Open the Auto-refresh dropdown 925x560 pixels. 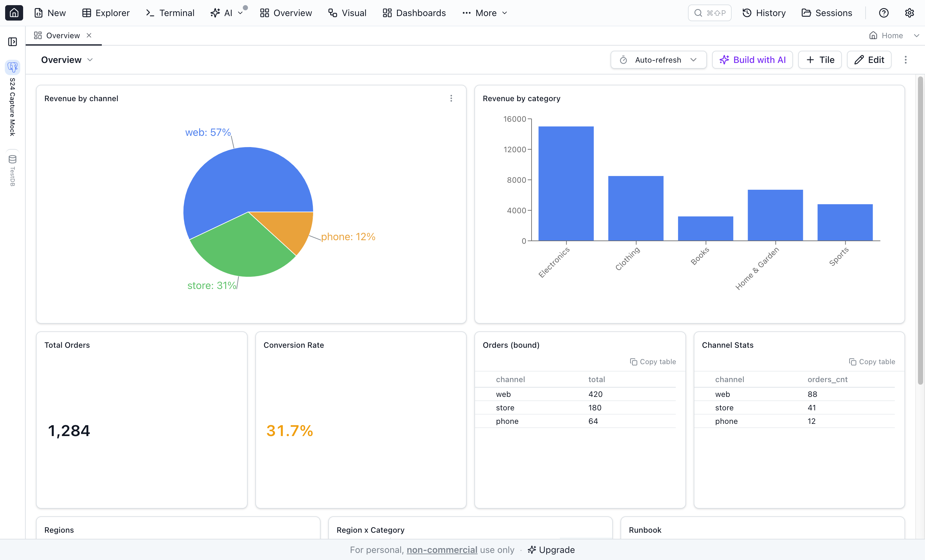point(658,60)
